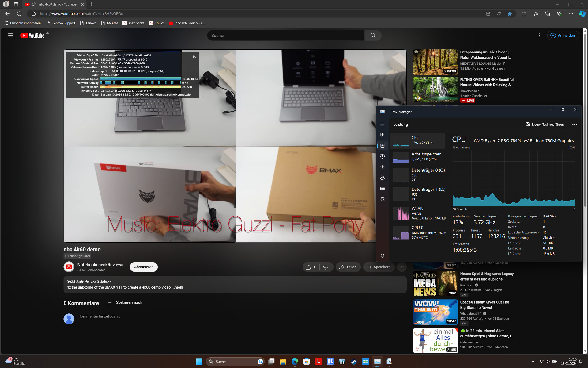Screen dimensions: 588x368
Task: Open Task Manager settings gear
Action: pos(382,255)
